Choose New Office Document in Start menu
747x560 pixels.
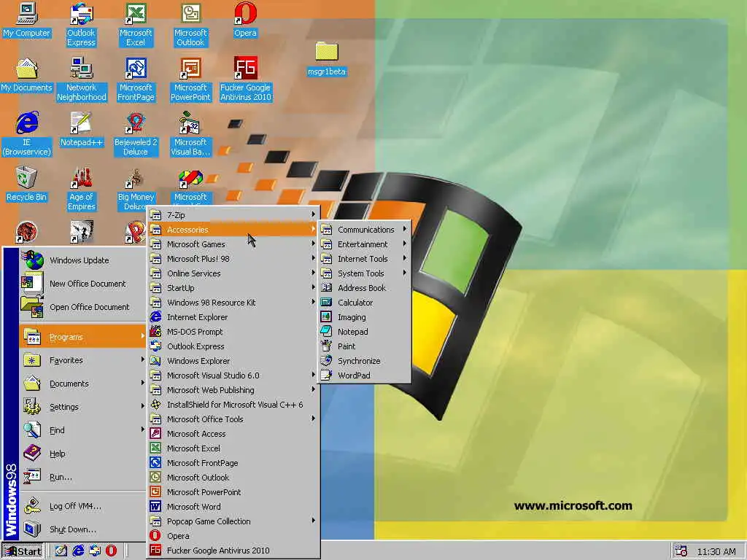82,284
